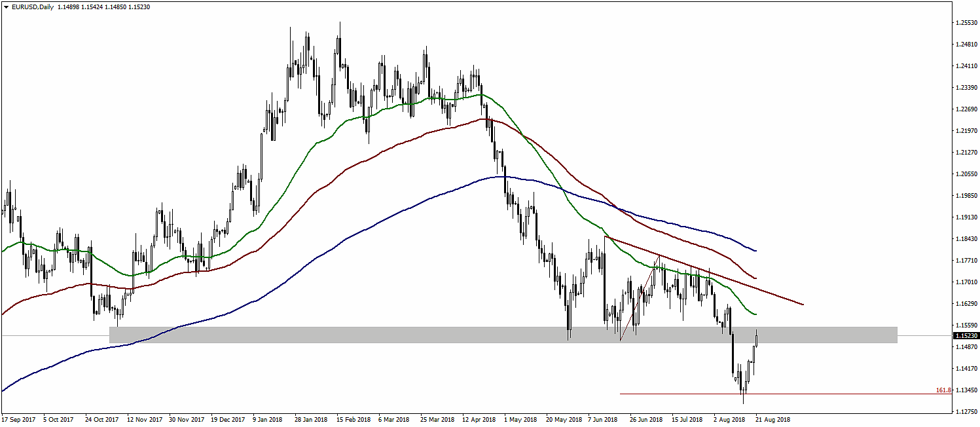Click the current price label 1.15230
This screenshot has height=427, width=980.
pos(966,335)
